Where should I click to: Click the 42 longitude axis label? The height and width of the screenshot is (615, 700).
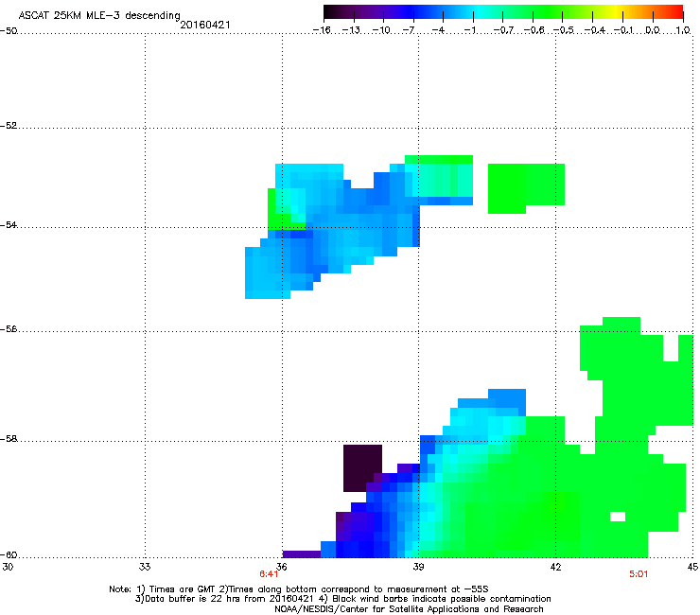pos(555,567)
